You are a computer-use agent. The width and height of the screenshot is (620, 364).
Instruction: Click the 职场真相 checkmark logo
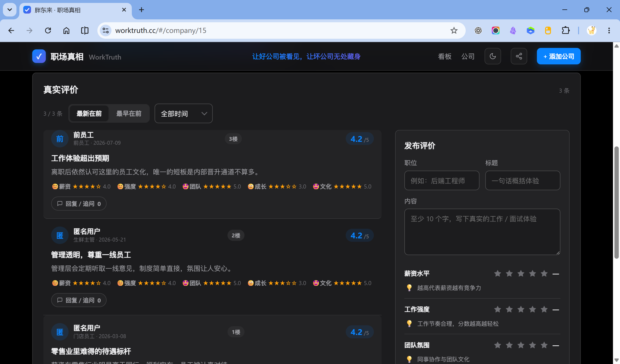39,56
